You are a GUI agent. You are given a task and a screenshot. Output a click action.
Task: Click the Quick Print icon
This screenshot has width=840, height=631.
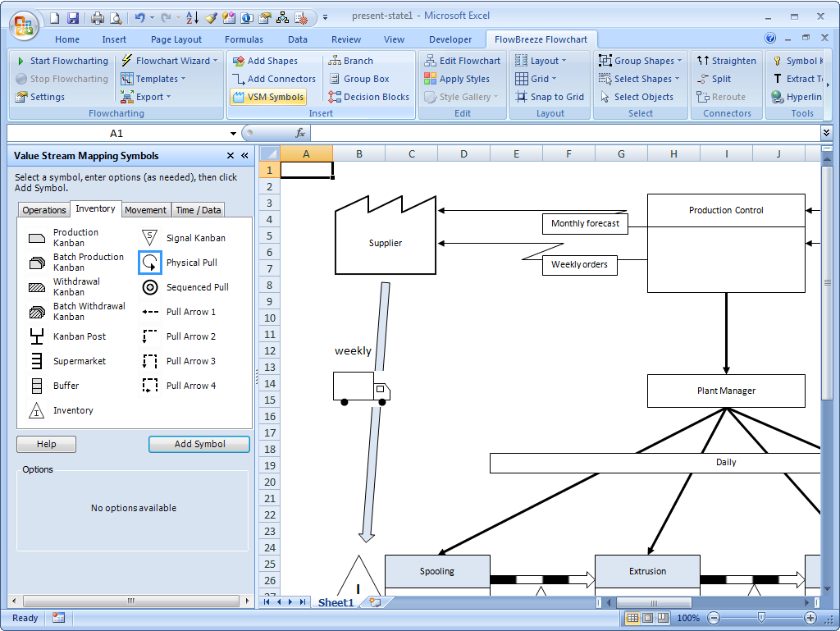pos(98,18)
